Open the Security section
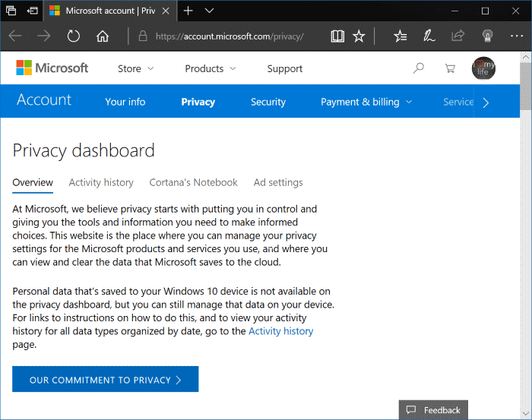This screenshot has height=420, width=532. coord(268,102)
